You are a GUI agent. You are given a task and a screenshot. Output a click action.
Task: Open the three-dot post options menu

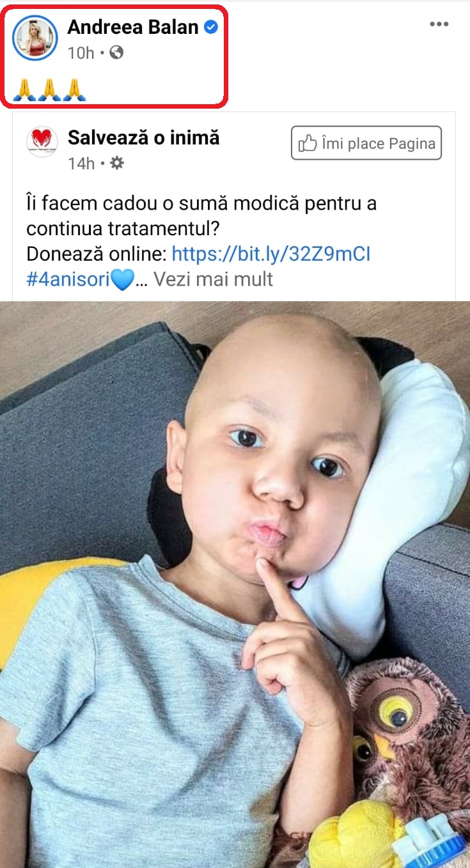pos(439,25)
